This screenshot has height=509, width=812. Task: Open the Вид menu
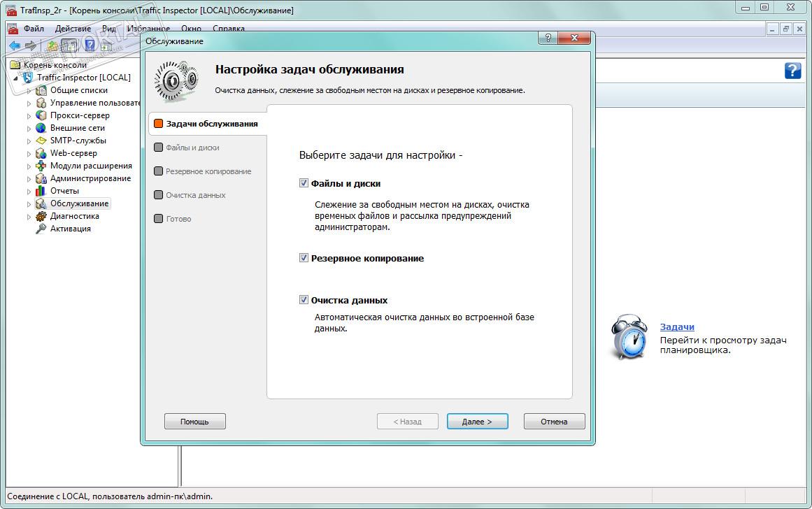tap(108, 29)
